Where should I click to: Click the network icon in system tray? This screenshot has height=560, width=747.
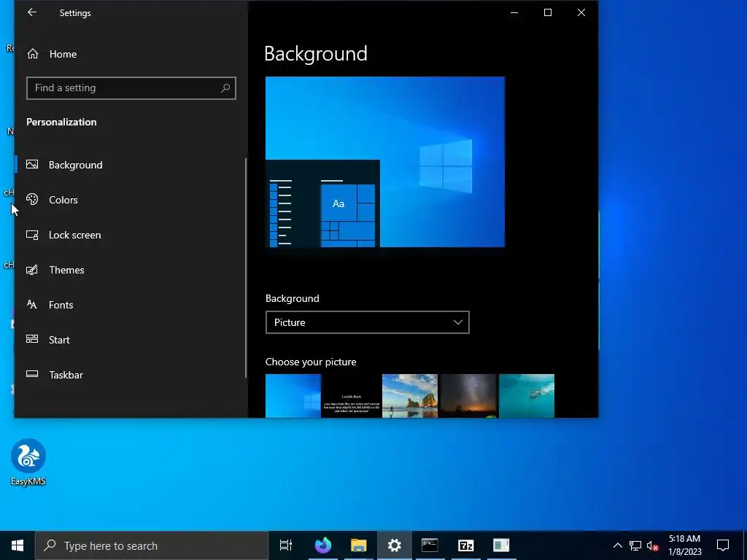point(635,545)
